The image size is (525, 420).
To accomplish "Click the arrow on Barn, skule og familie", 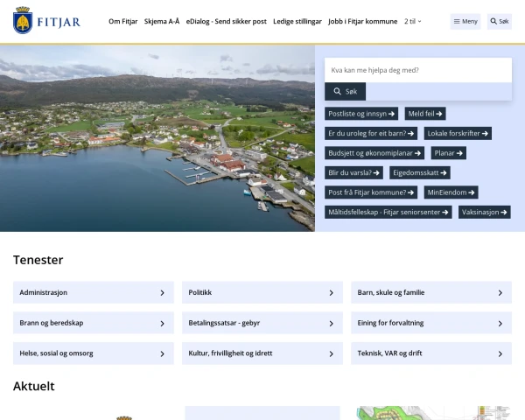I will [500, 293].
